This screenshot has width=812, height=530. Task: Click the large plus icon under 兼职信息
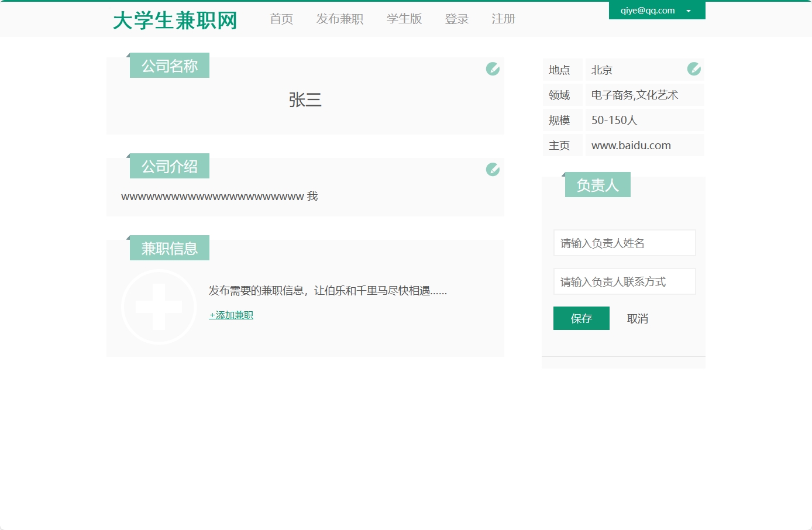[x=159, y=307]
